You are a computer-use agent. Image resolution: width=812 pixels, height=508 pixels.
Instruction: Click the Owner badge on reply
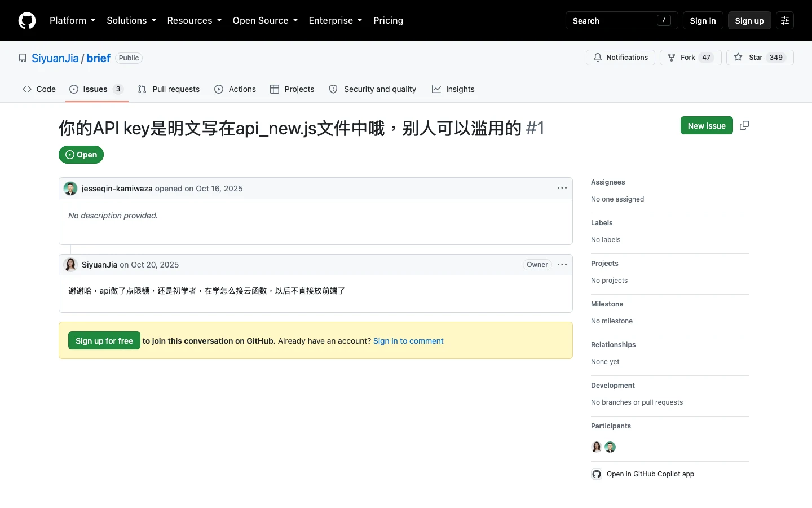(537, 265)
